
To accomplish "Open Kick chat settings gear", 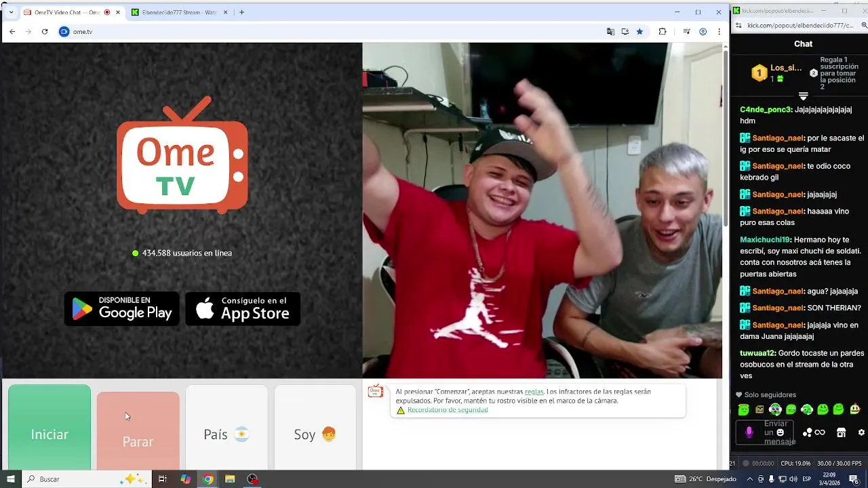I will 861,432.
